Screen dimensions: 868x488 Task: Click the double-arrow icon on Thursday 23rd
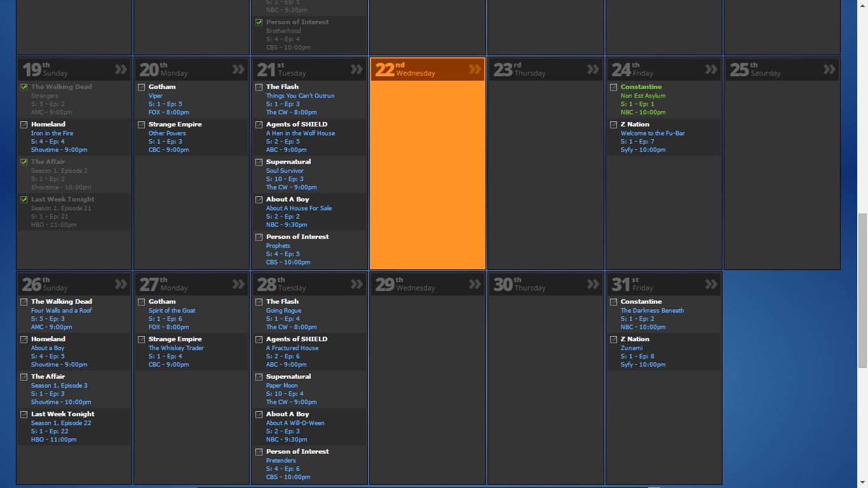(593, 69)
